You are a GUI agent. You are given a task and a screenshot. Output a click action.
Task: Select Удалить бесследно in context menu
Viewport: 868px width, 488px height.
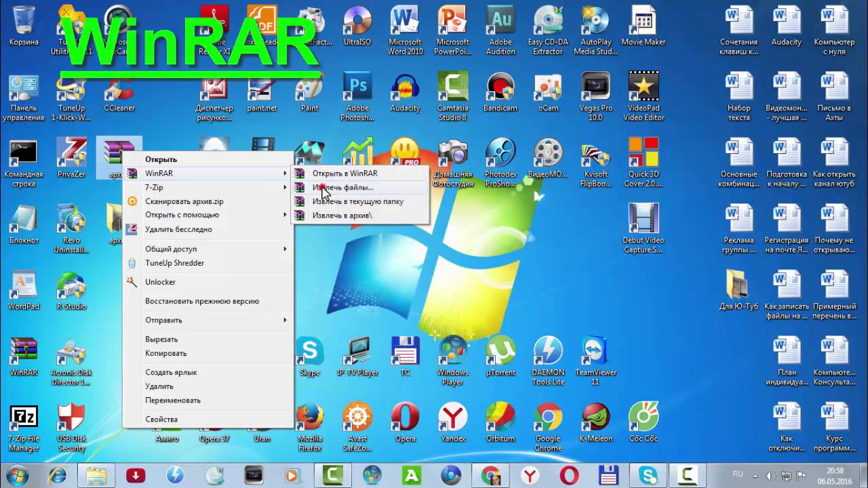pos(208,229)
